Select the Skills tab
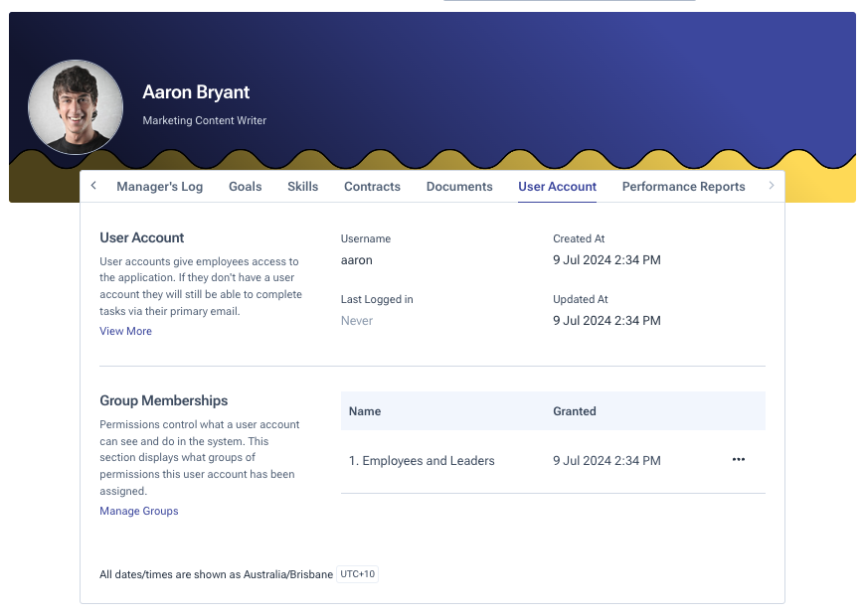Viewport: 865px width, 616px height. [302, 187]
